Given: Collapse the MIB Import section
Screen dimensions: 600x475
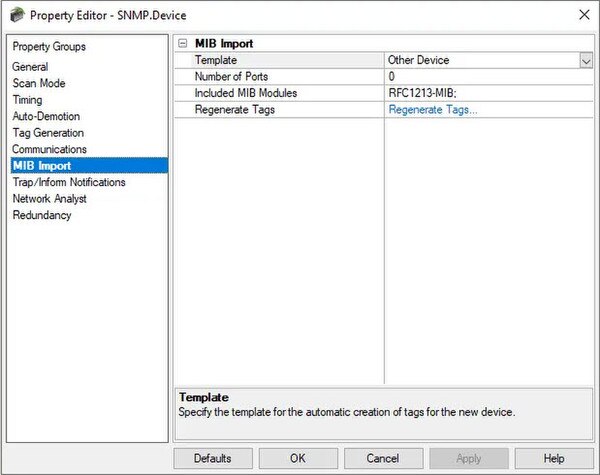Looking at the screenshot, I should coord(183,43).
